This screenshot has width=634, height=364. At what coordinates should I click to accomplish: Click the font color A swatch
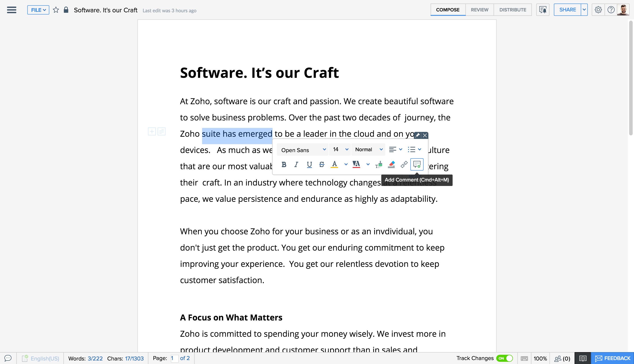click(334, 164)
